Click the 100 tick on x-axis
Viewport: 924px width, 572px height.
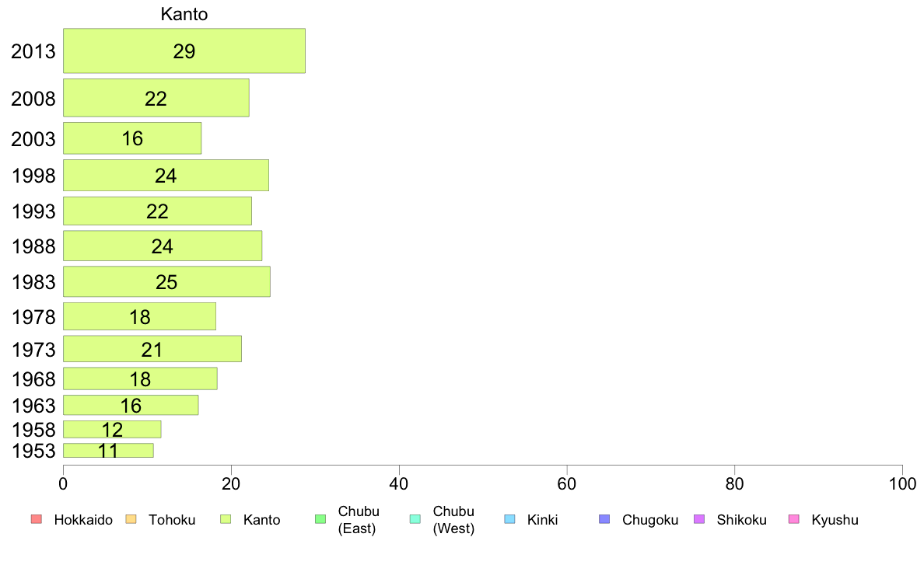pyautogui.click(x=902, y=484)
